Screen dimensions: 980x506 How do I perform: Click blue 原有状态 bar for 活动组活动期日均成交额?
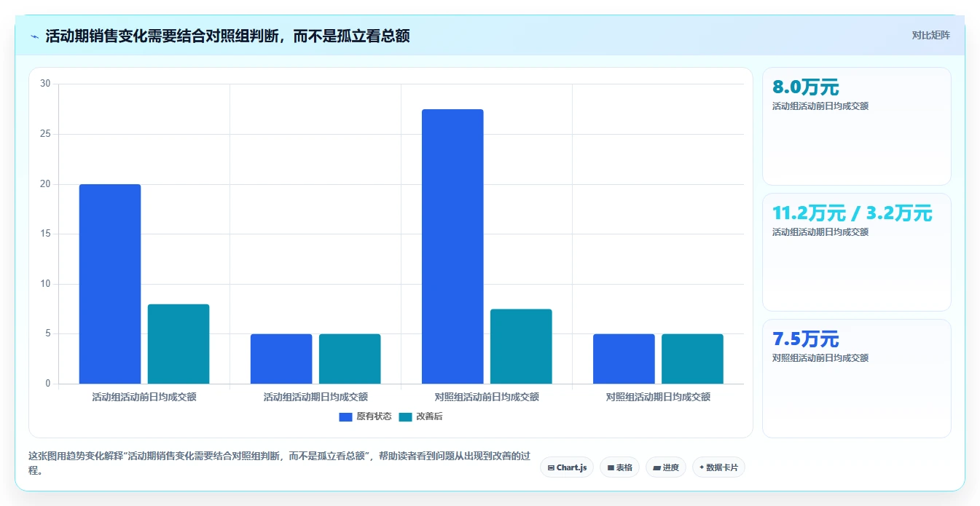[281, 359]
